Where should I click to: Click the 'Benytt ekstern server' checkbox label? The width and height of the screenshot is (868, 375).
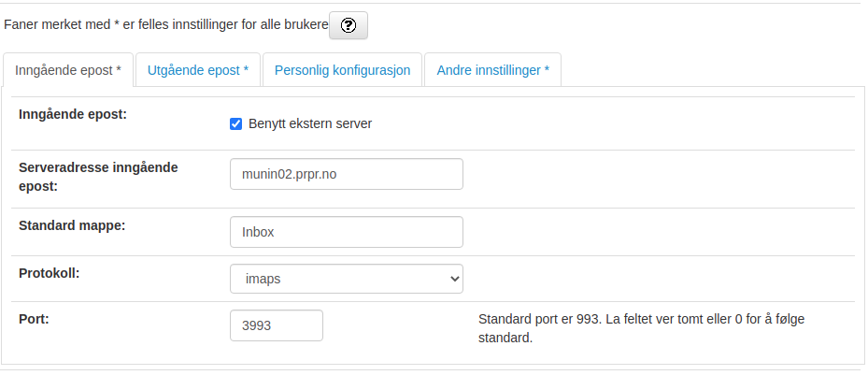[309, 123]
